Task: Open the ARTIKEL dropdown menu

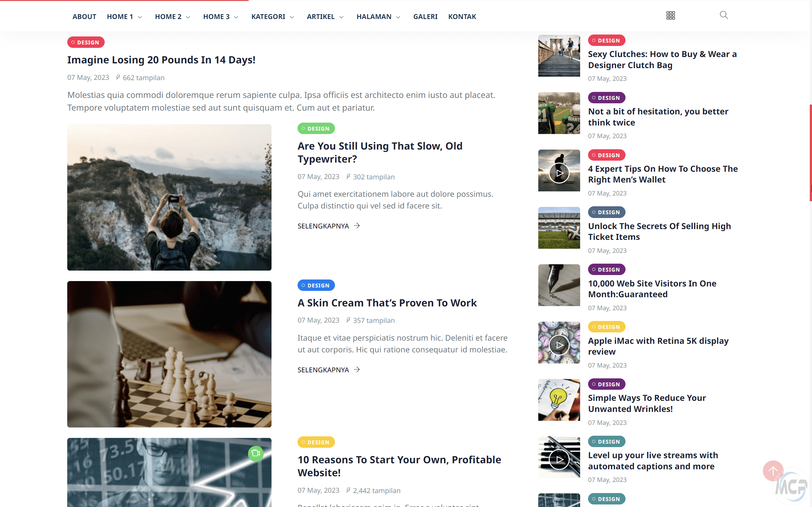Action: click(325, 16)
